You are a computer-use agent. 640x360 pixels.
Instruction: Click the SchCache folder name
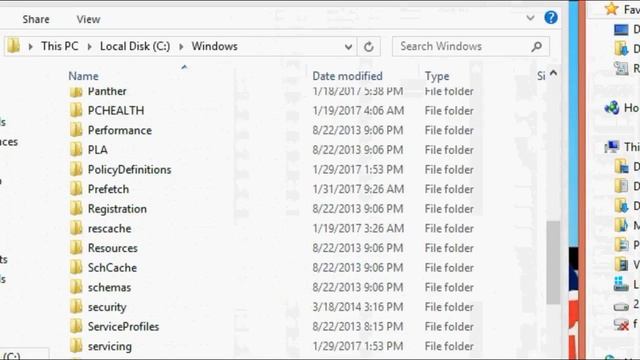(x=112, y=268)
